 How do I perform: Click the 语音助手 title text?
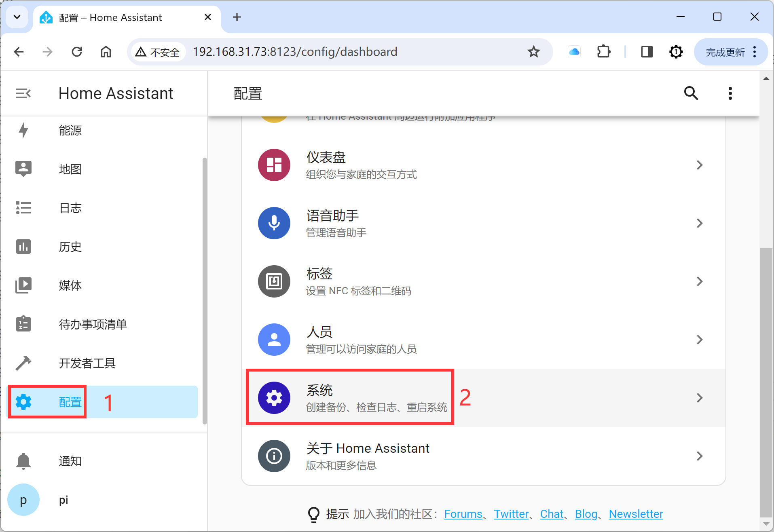pos(332,215)
